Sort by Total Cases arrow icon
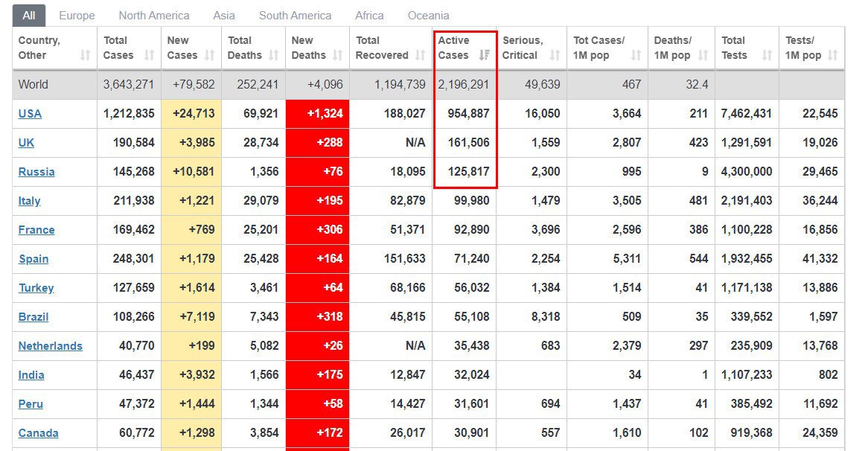This screenshot has width=868, height=451. coord(149,55)
